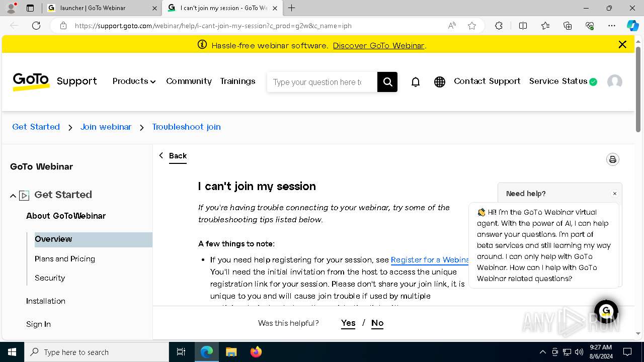This screenshot has width=644, height=362.
Task: Click the browser address bar URL
Action: pyautogui.click(x=213, y=26)
